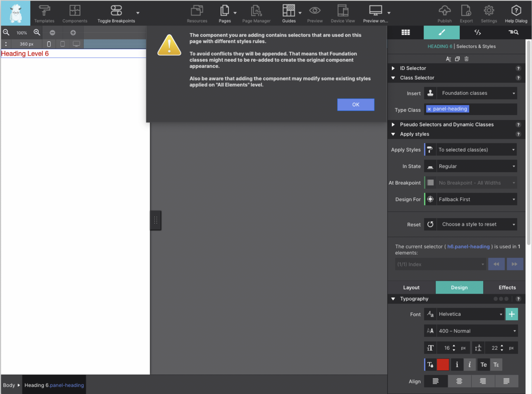Open the Helvetica font dropdown

coord(470,314)
